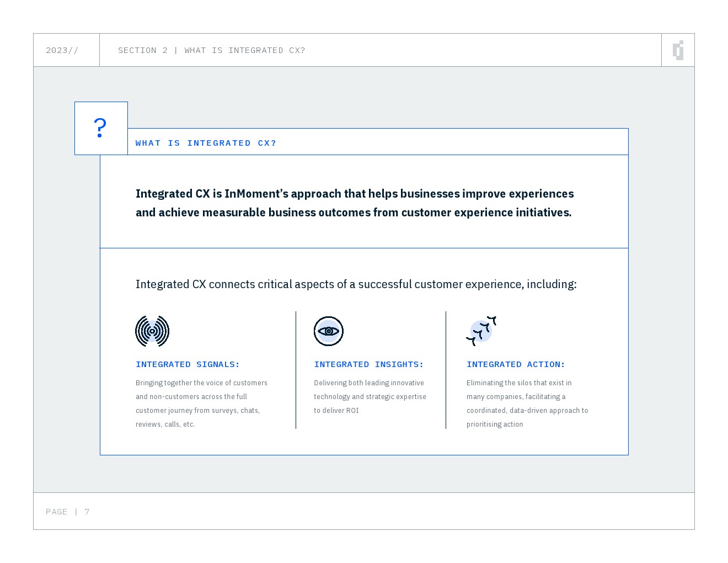Click the "Integrated Signals:" heading

coord(188,364)
